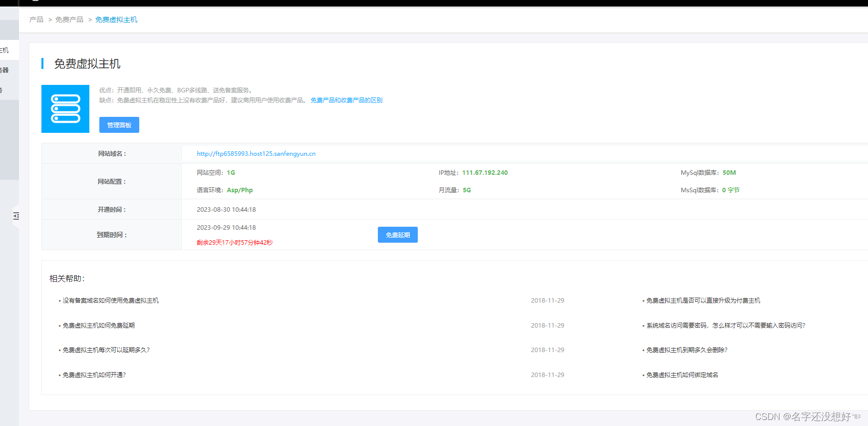Click the 到期时间 row label

point(112,235)
